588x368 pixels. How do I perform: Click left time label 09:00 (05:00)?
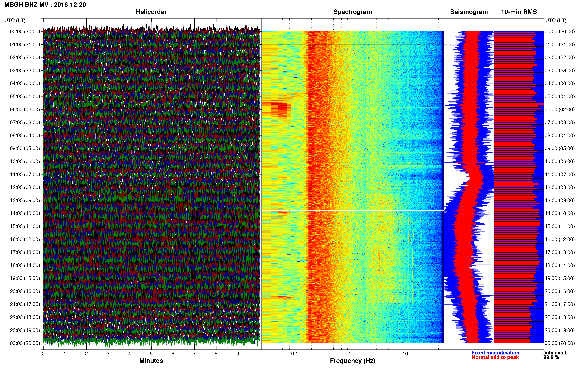[25, 148]
